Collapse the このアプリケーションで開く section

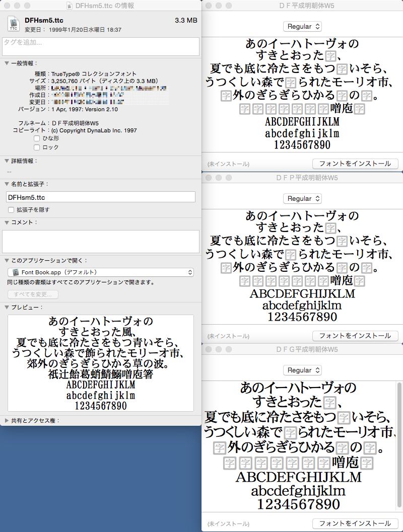pyautogui.click(x=7, y=261)
